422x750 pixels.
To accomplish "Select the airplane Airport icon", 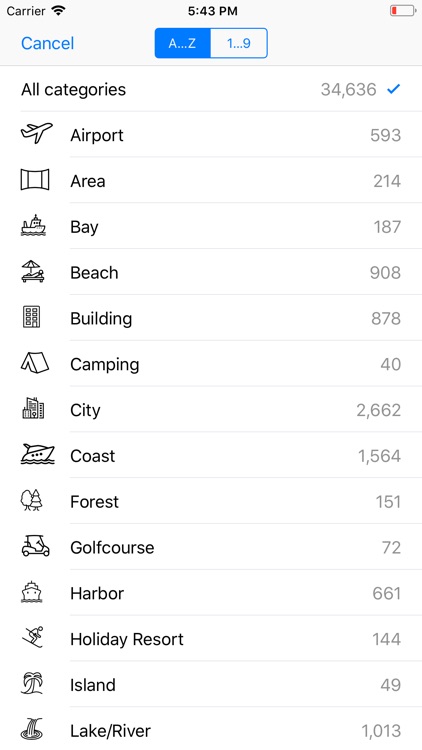I will 36,134.
